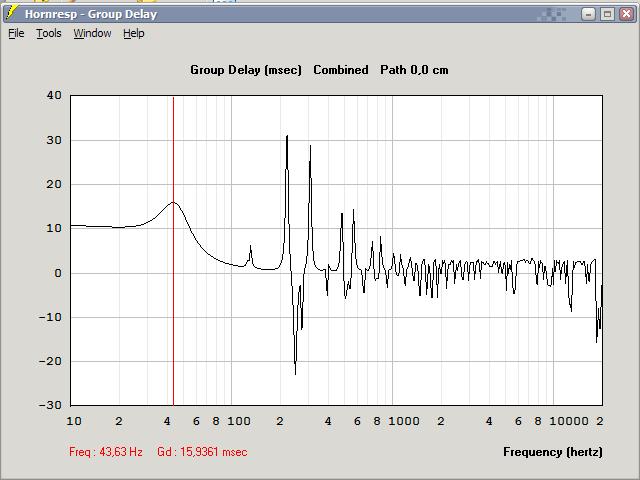Open the Window menu

click(92, 33)
